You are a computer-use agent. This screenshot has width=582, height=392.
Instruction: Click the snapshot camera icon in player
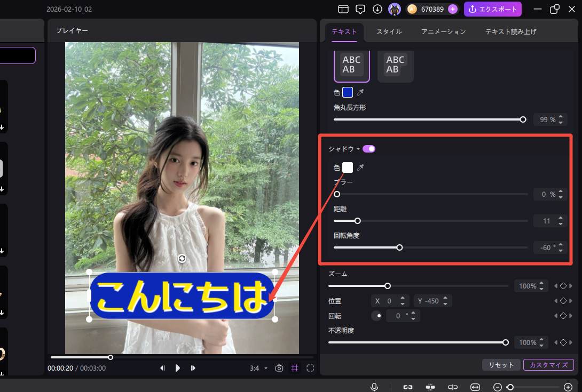point(279,368)
